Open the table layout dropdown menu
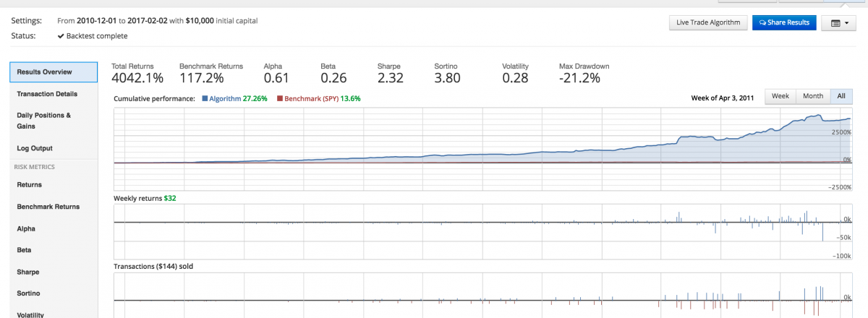868x318 pixels. (x=839, y=23)
